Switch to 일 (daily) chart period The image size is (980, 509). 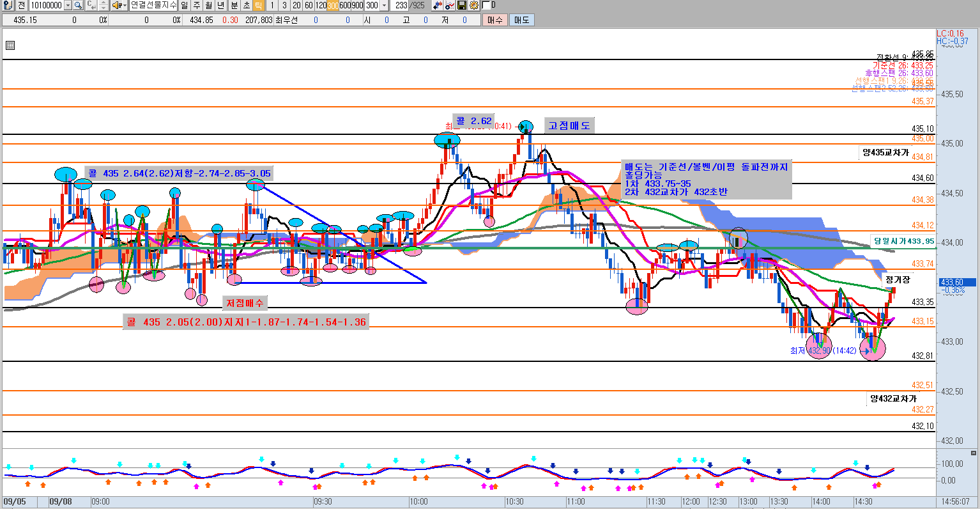pyautogui.click(x=184, y=5)
